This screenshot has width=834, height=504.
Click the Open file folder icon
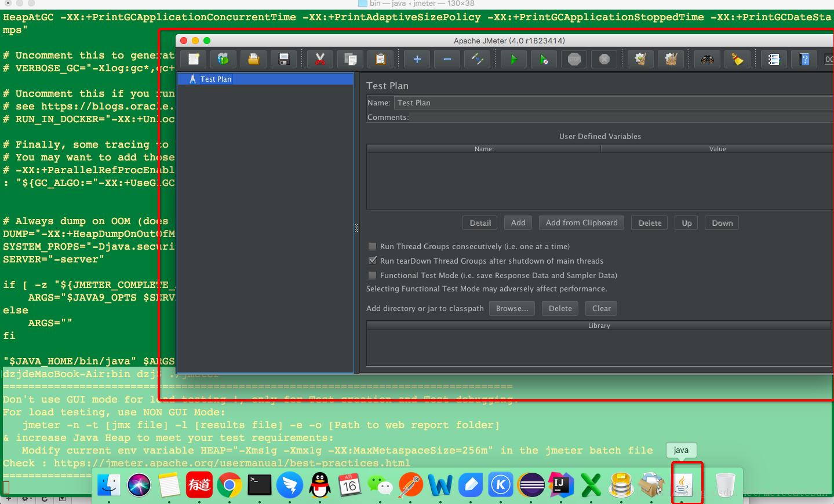253,59
